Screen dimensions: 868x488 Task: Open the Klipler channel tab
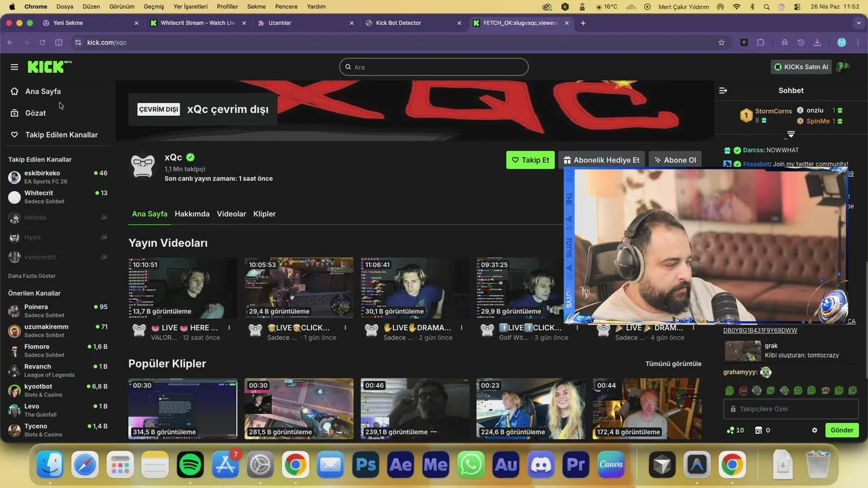point(264,213)
